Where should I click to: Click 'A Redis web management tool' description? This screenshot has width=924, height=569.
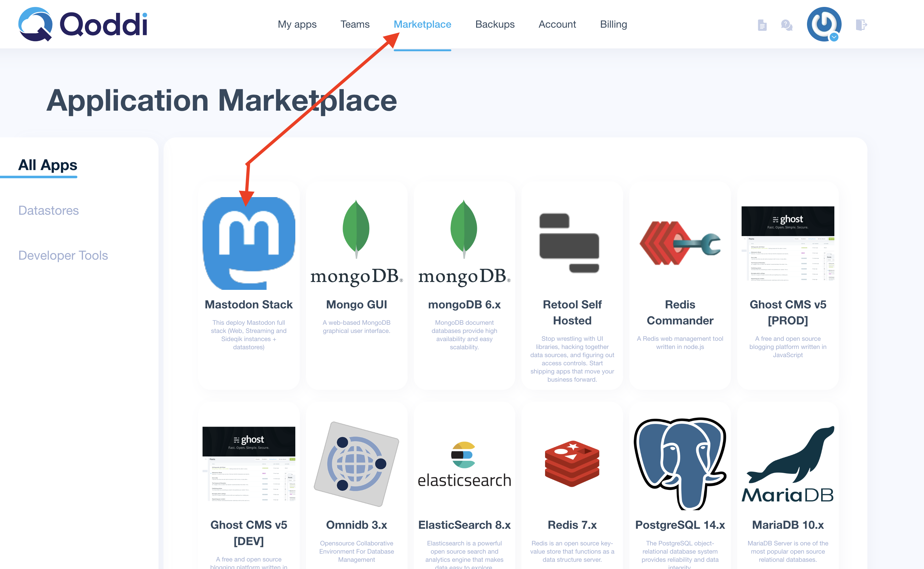680,343
